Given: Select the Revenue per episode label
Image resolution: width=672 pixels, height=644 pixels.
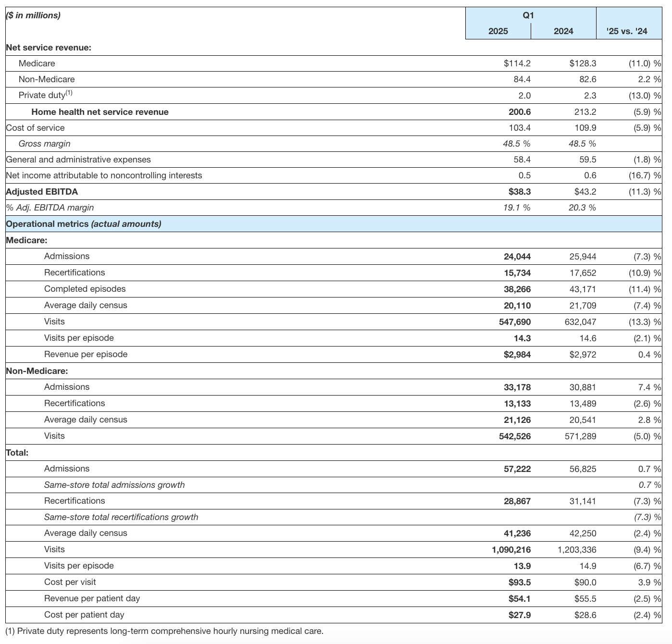Looking at the screenshot, I should point(86,354).
